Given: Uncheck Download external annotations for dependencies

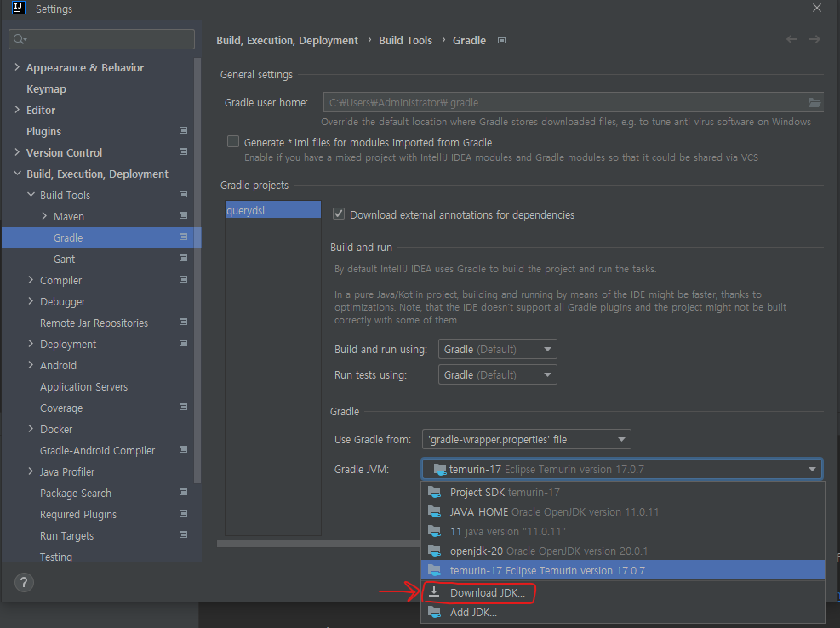Looking at the screenshot, I should 339,214.
